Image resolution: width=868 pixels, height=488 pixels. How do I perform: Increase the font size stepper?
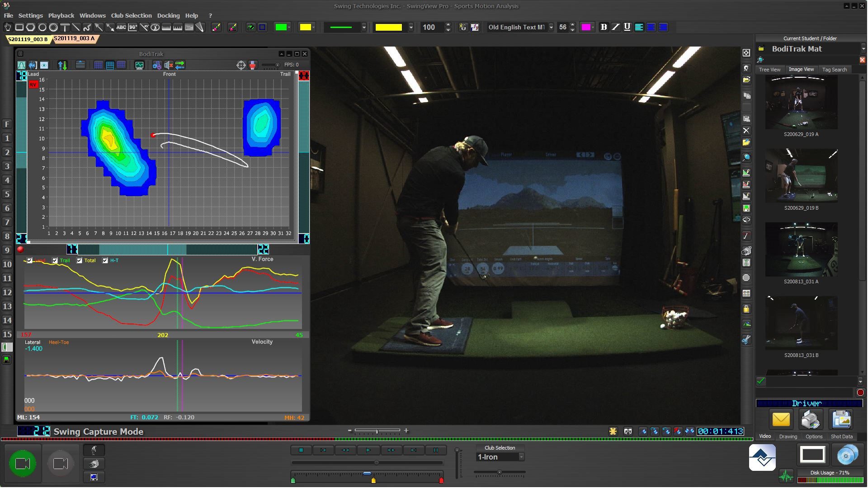[573, 24]
